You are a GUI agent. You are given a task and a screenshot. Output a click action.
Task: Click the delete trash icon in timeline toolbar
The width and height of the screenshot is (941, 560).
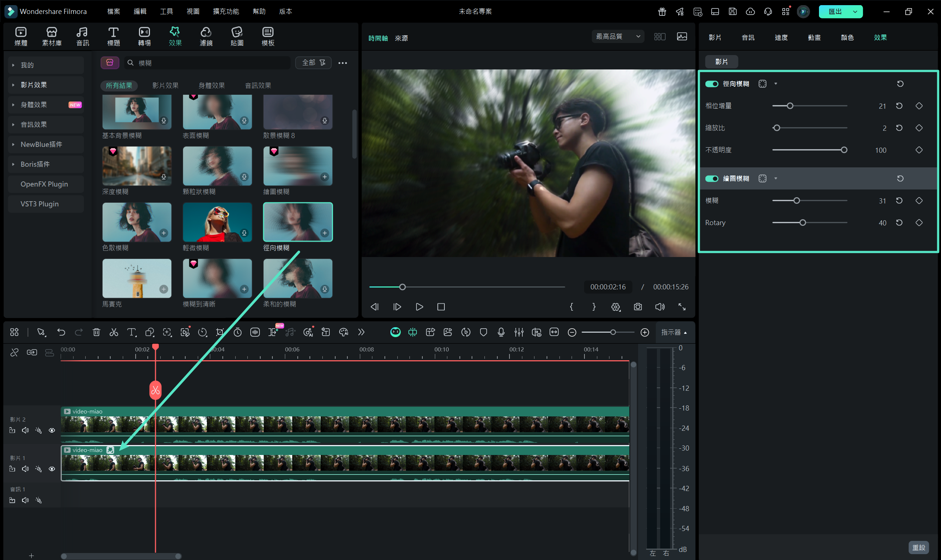click(96, 332)
